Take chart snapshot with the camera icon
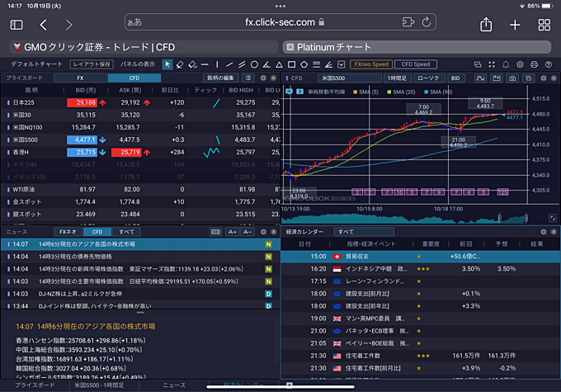561x392 pixels. 512,78
